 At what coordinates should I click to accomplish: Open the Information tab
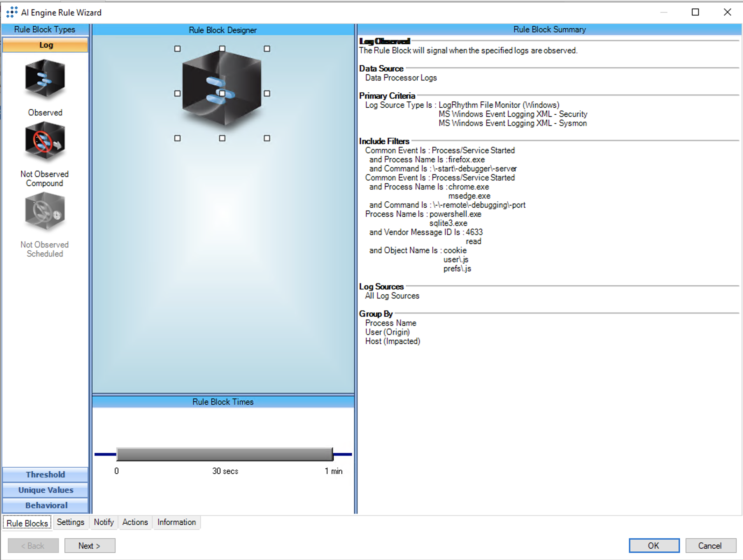176,522
